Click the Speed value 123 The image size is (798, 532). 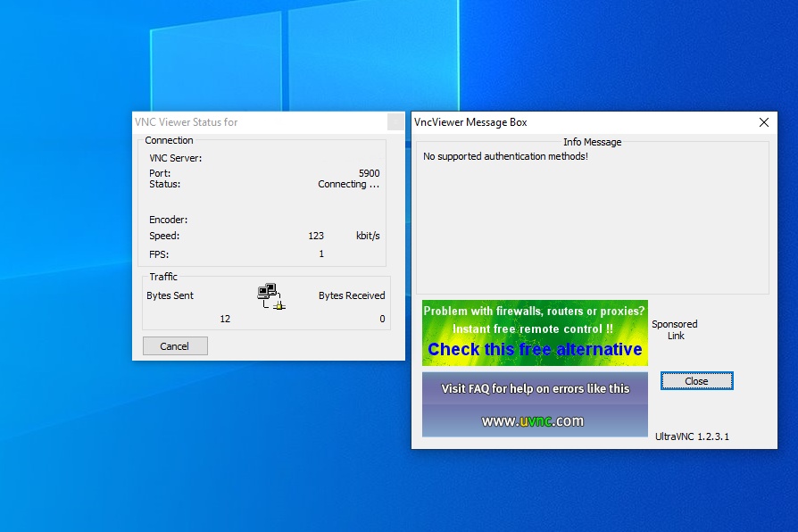[x=315, y=236]
